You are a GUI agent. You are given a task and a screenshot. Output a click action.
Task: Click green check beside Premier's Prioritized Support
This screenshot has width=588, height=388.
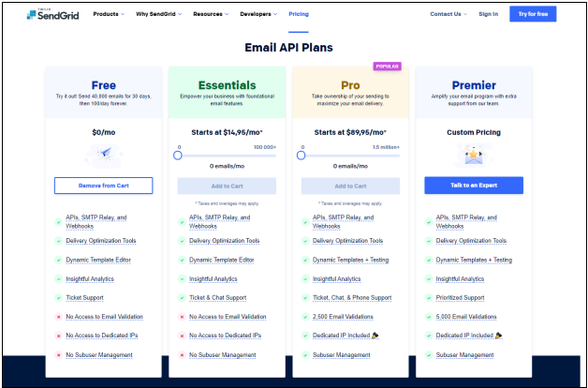pos(429,298)
